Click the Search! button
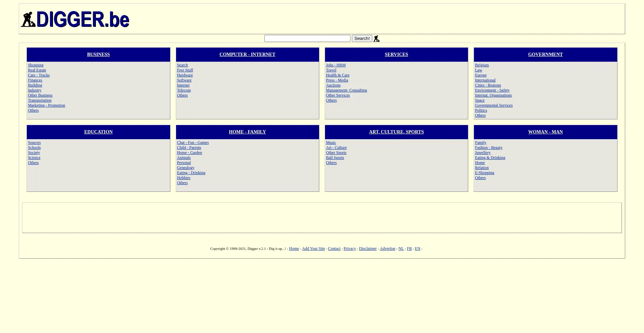This screenshot has width=644, height=333. (x=362, y=39)
